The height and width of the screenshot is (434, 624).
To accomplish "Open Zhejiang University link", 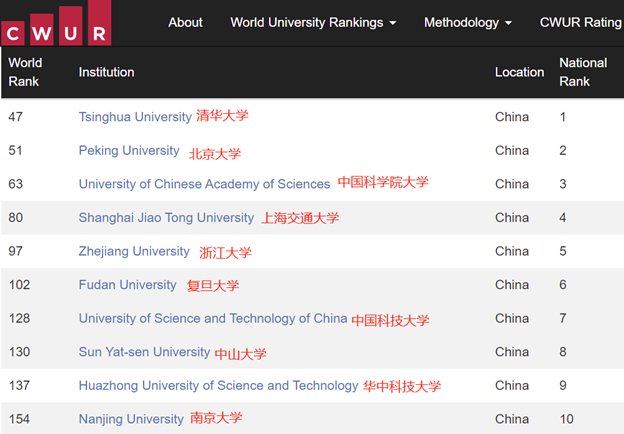I will [134, 251].
